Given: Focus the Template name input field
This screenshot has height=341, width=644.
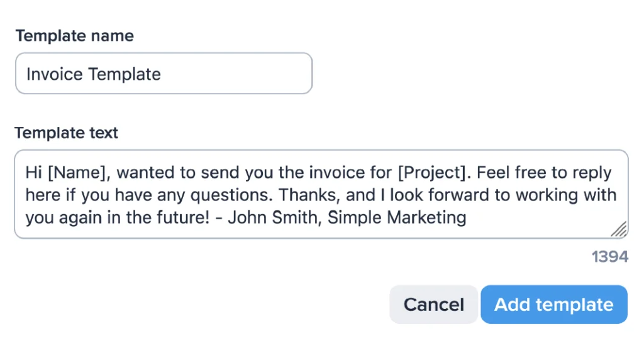Looking at the screenshot, I should click(x=164, y=74).
